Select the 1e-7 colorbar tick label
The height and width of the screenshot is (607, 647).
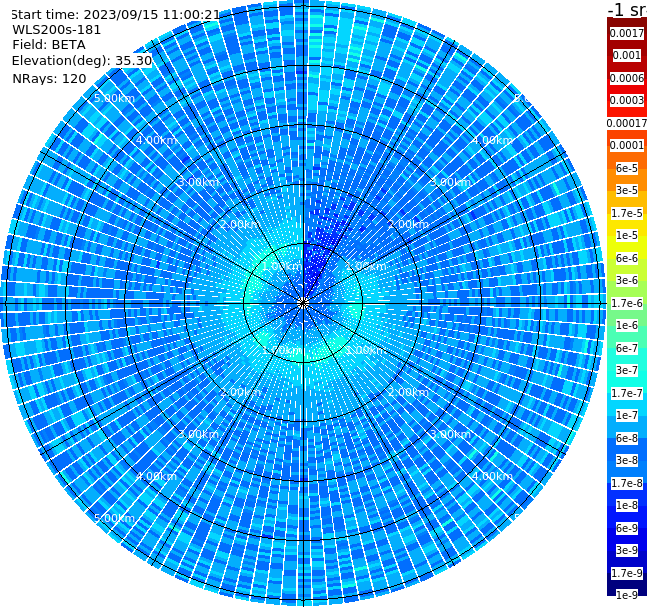(627, 415)
